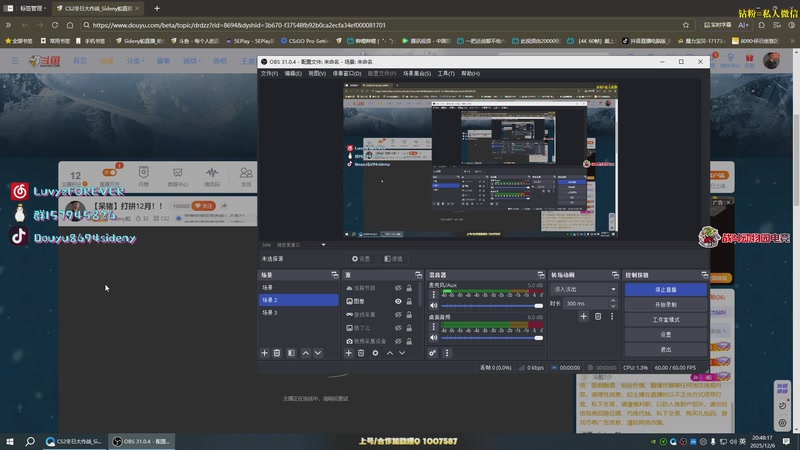
Task: Delete selected scene with the trash icon
Action: 277,353
